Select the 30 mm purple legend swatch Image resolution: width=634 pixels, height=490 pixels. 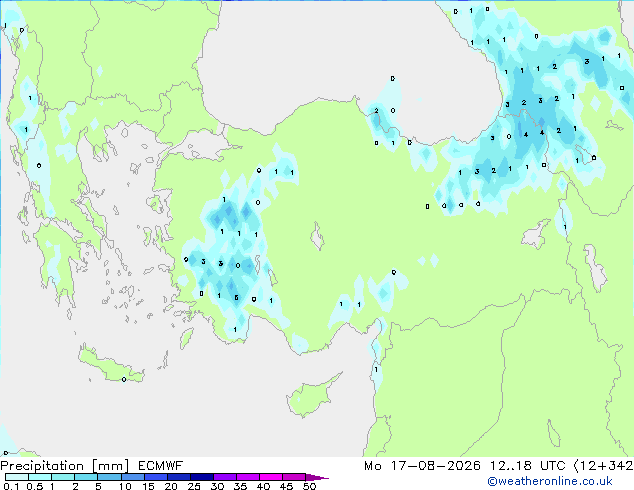224,477
